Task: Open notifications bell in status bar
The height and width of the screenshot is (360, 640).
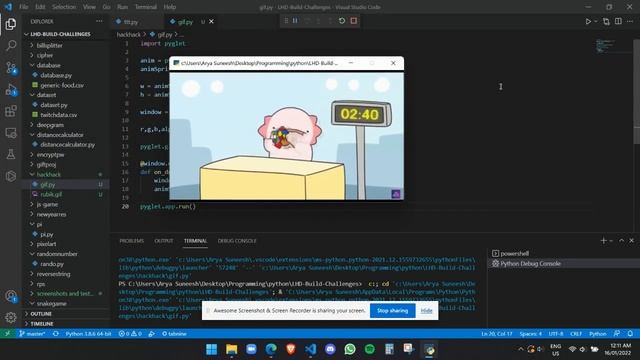Action: pos(630,333)
